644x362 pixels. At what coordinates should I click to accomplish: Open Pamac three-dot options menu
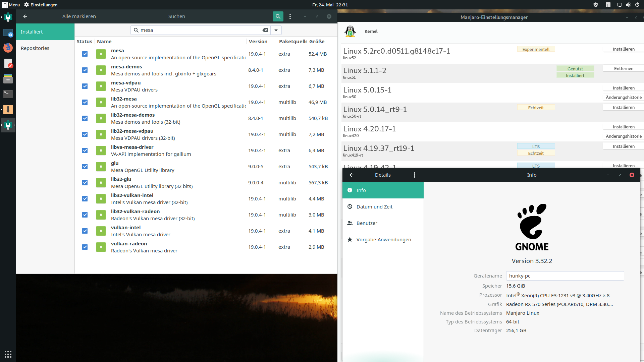click(x=290, y=16)
